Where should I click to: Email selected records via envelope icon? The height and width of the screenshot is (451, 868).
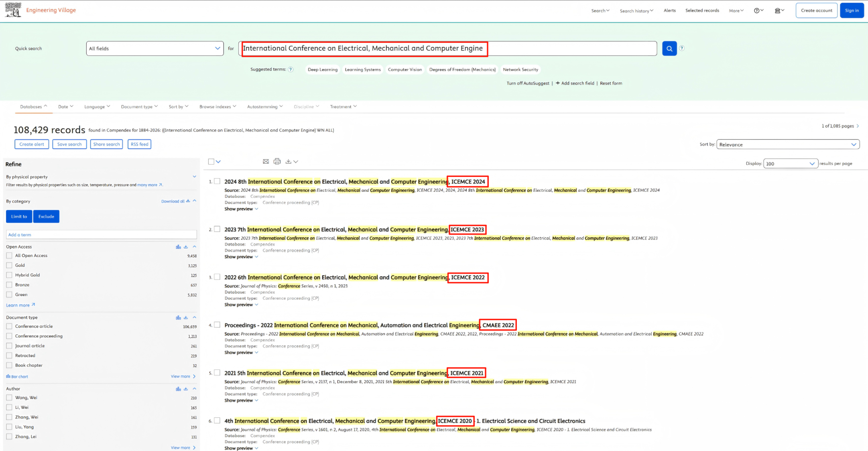[x=266, y=161]
